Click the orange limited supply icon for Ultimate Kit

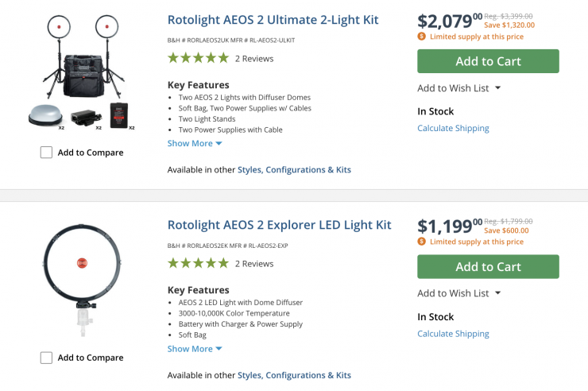pos(421,37)
